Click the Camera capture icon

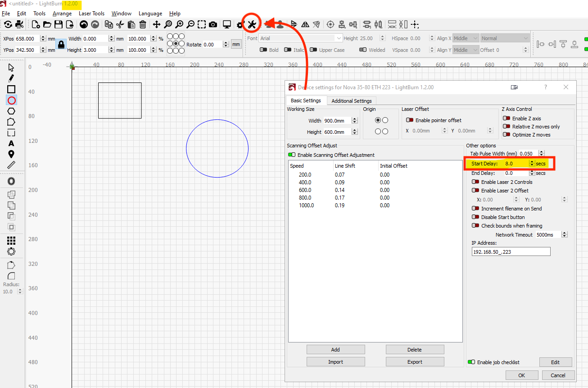(213, 24)
